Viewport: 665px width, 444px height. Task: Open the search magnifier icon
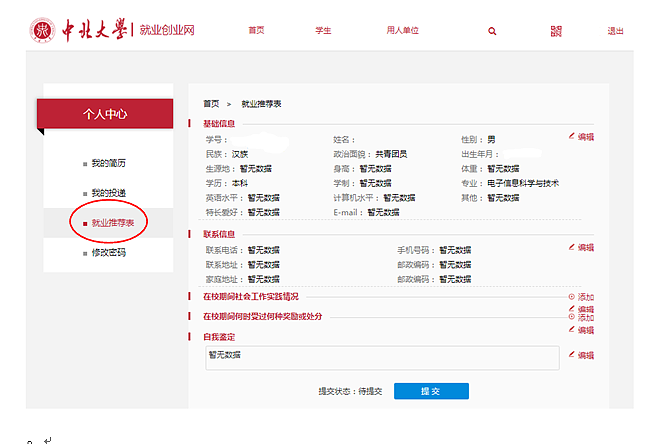click(492, 31)
